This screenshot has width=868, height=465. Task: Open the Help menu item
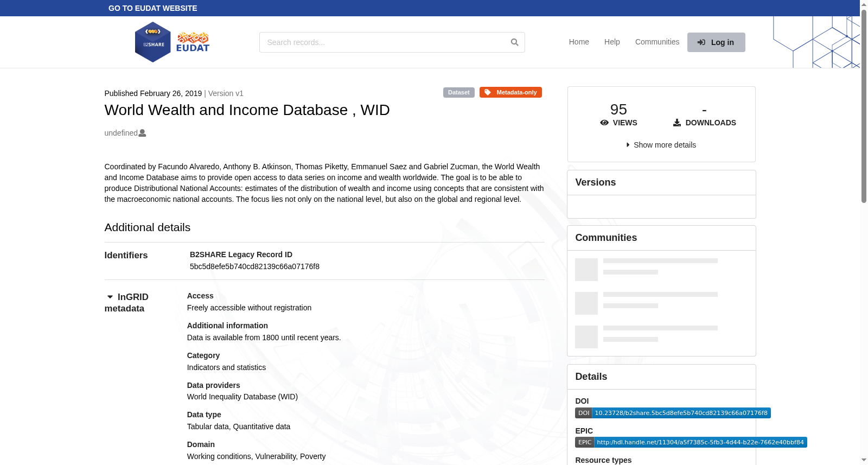pyautogui.click(x=612, y=42)
